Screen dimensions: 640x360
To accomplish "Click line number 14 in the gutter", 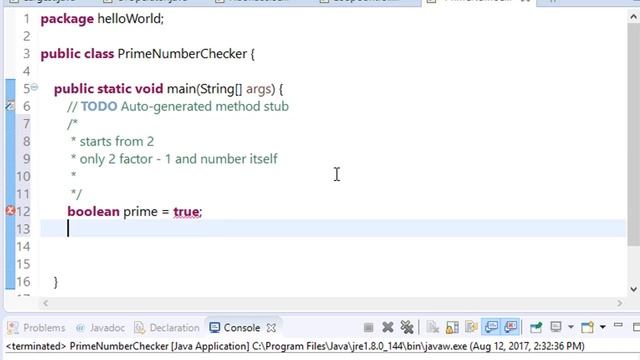I will (23, 247).
